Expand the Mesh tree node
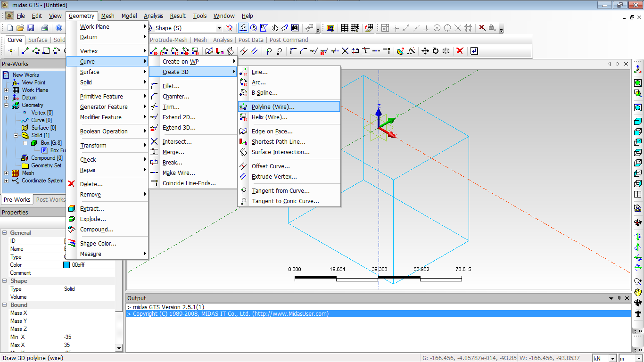Viewport: 644px width, 362px height. [6, 173]
